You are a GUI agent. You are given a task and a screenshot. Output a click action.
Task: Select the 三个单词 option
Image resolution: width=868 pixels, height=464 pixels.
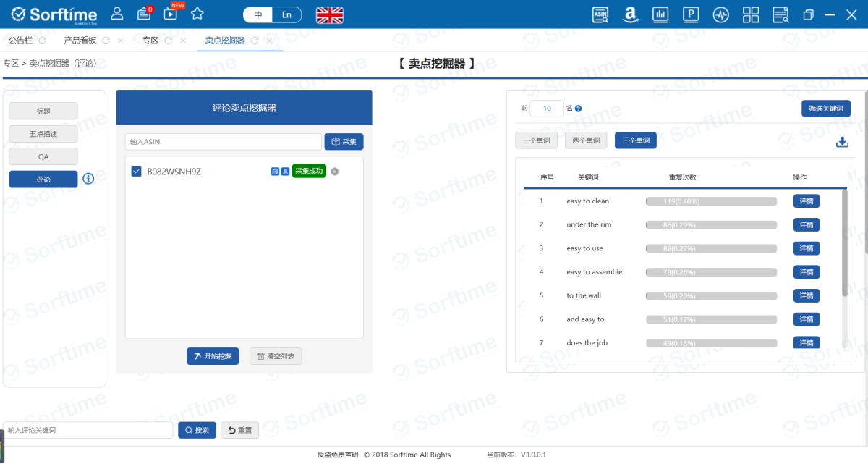(635, 140)
